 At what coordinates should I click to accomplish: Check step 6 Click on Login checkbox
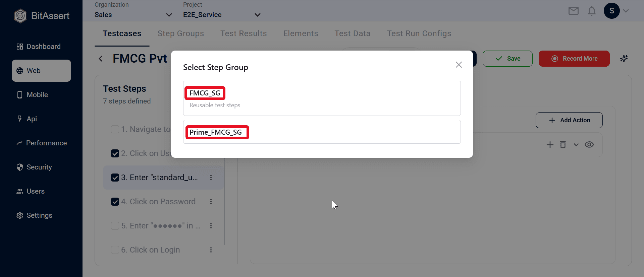[x=115, y=250]
